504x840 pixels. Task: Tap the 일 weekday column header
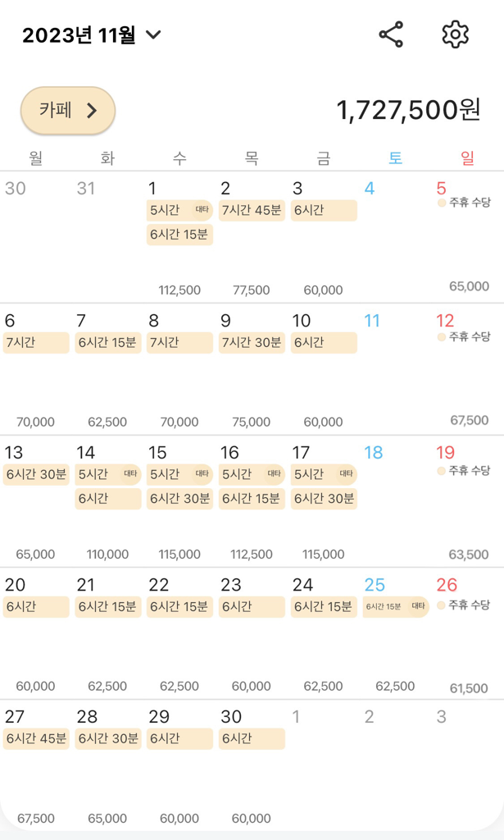[467, 157]
